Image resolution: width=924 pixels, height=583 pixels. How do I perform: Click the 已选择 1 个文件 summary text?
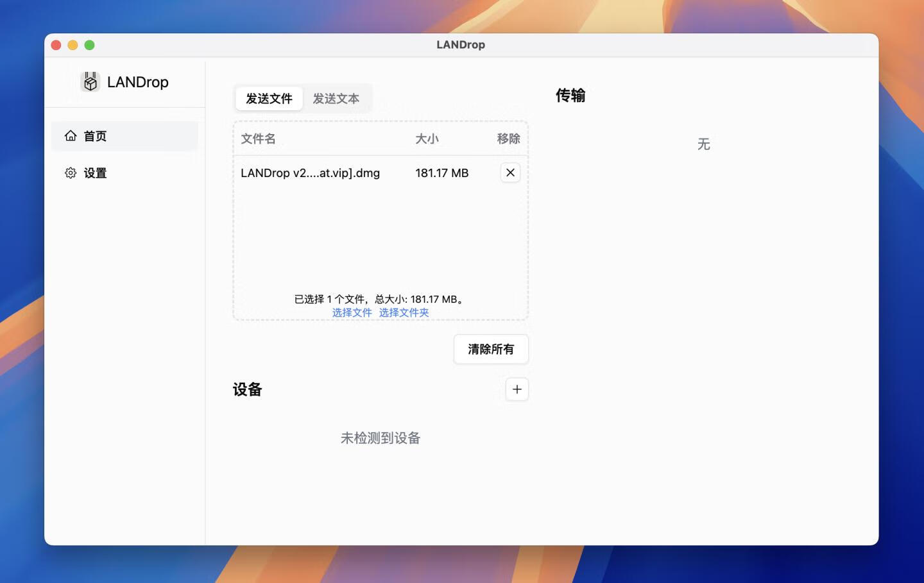pyautogui.click(x=380, y=299)
